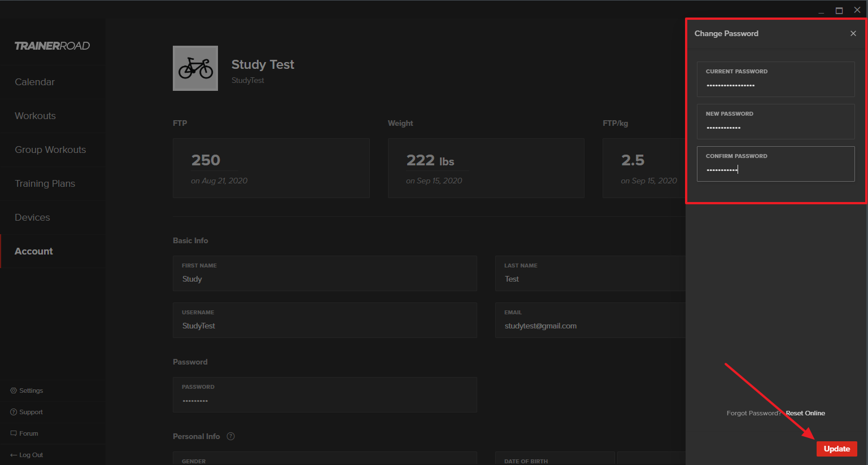Click the Date of Birth field

click(555, 458)
